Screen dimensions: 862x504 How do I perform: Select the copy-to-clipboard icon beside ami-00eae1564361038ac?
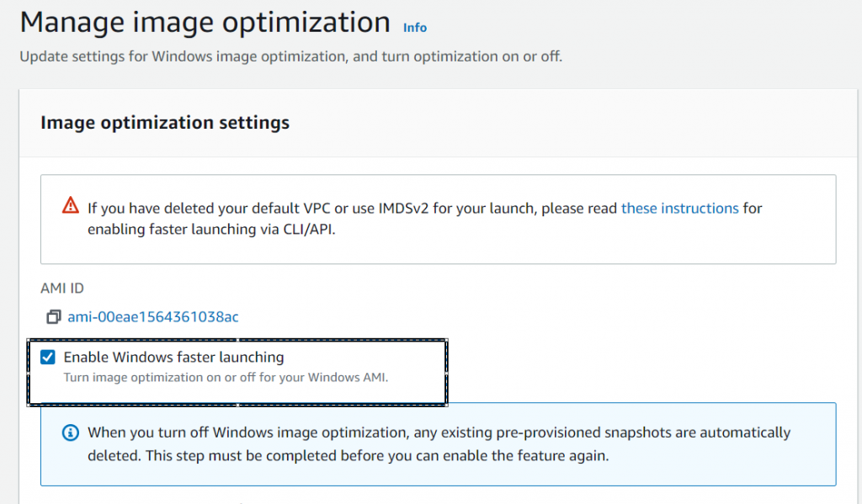(54, 317)
